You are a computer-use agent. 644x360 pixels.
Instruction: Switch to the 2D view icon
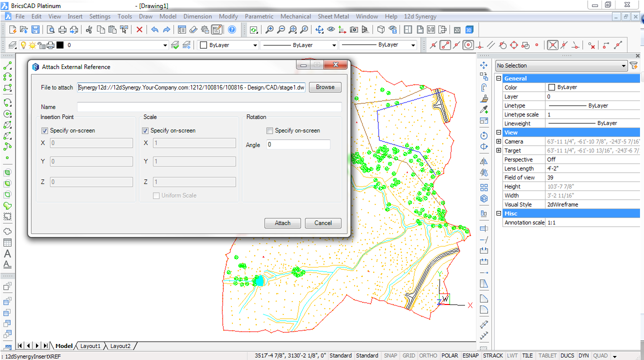click(457, 29)
